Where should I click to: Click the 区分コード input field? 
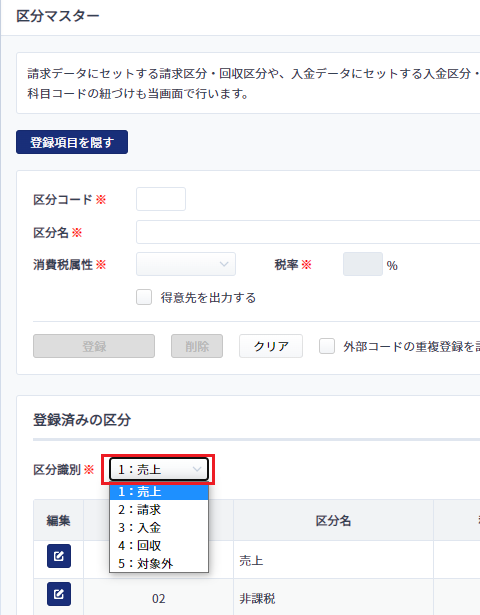pyautogui.click(x=161, y=199)
